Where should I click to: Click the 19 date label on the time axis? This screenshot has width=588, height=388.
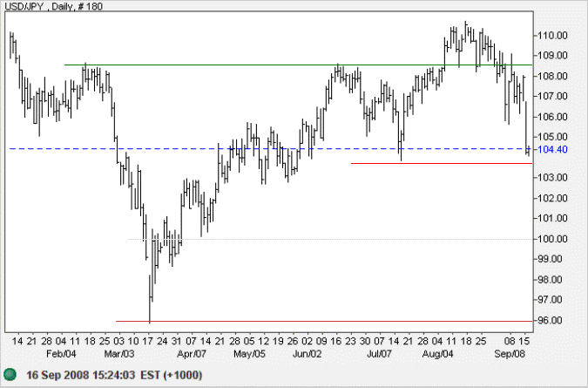[x=278, y=342]
